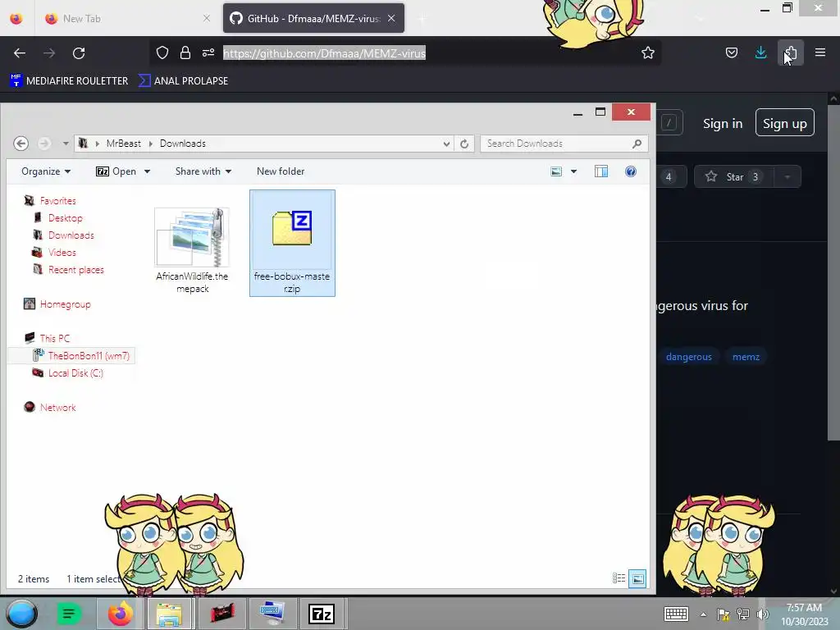840x630 pixels.
Task: Expand the Star dropdown arrow
Action: coord(787,177)
